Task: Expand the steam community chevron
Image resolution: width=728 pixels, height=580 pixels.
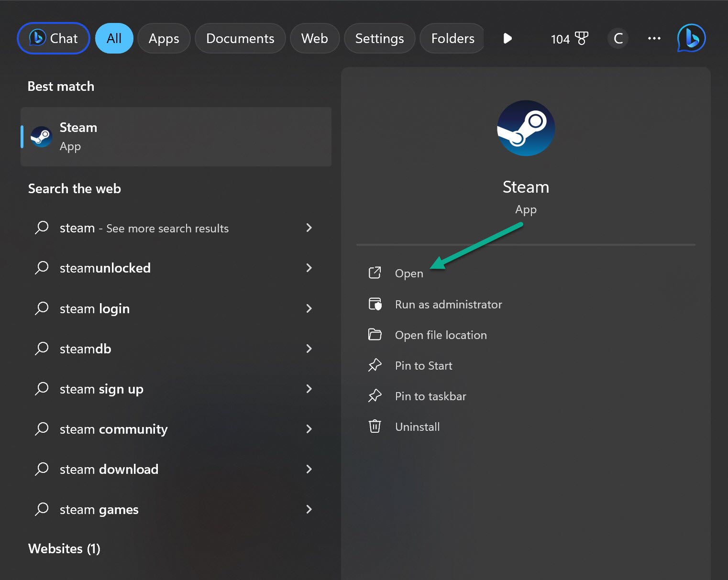Action: [309, 429]
